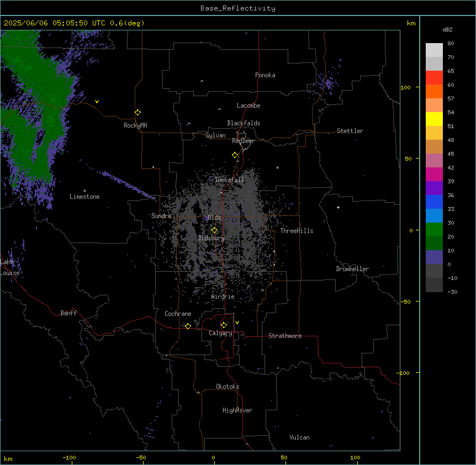Click the yellow diamond marker above RockyMH

(137, 113)
